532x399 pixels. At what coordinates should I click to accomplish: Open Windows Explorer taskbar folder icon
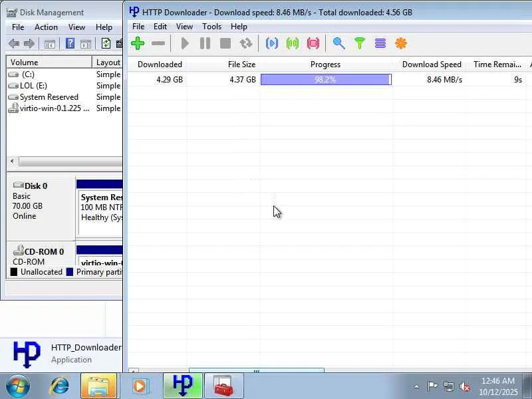coord(98,386)
